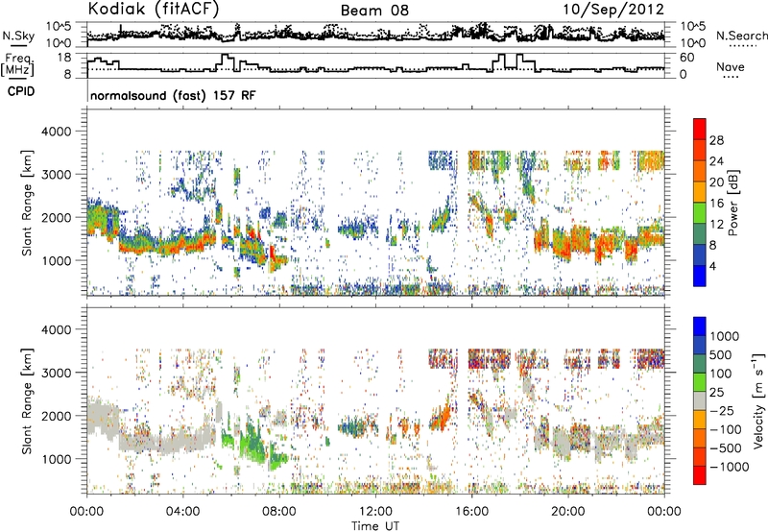
Task: Click the date "10/Sep/2012"
Action: [613, 10]
